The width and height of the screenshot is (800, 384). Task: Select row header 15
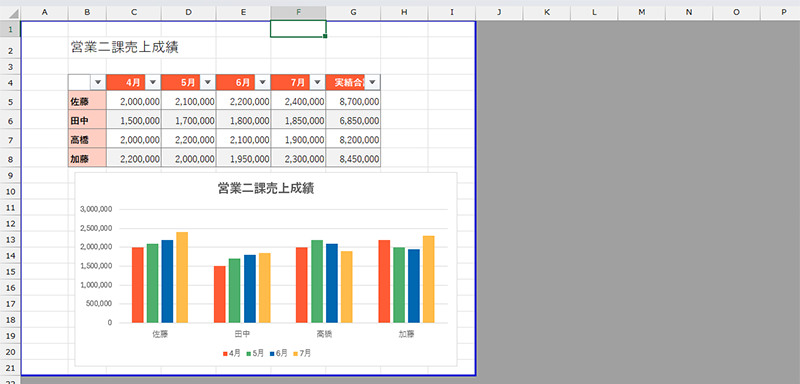click(x=10, y=272)
